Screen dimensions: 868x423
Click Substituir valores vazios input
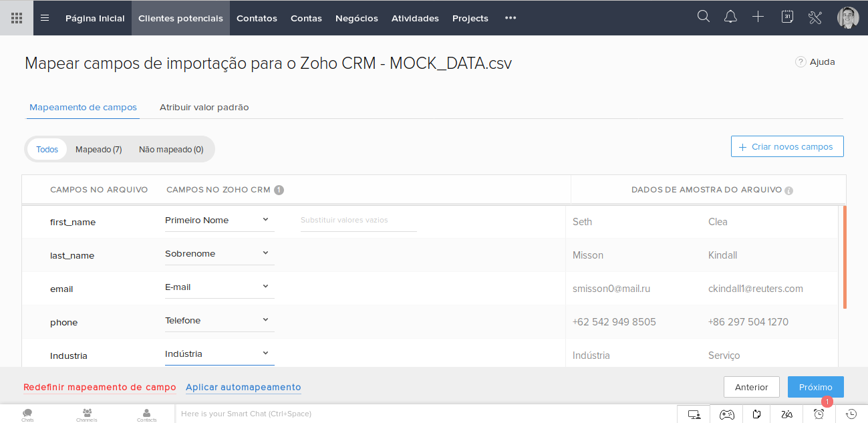(x=359, y=221)
